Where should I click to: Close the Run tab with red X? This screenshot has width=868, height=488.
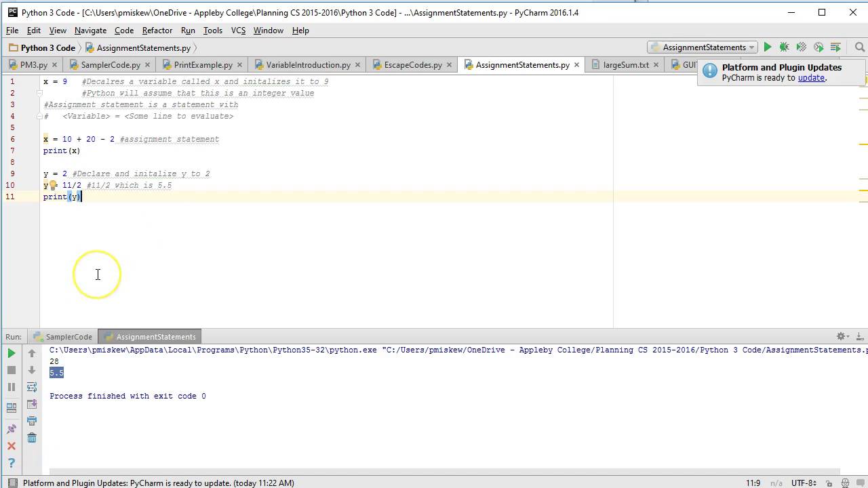click(x=12, y=446)
